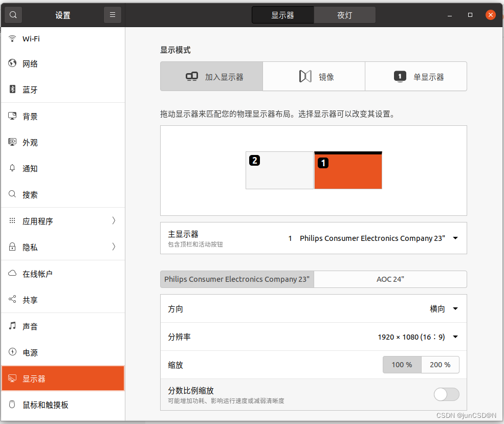
Task: Select 加入显示器 display mode
Action: click(211, 76)
